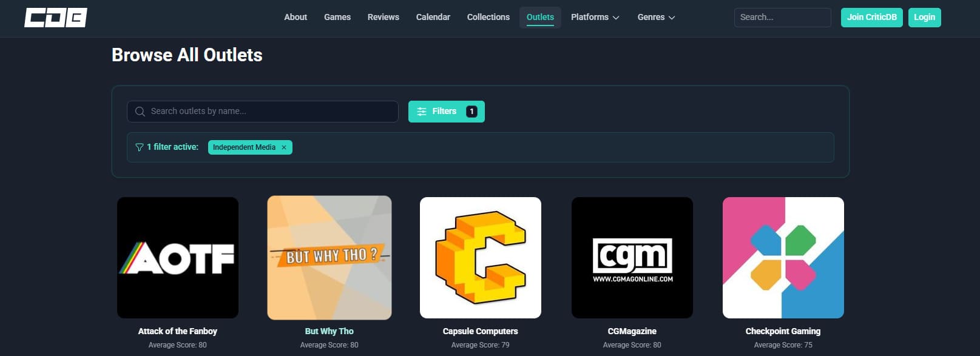Open the About page
This screenshot has width=980, height=356.
(x=296, y=17)
